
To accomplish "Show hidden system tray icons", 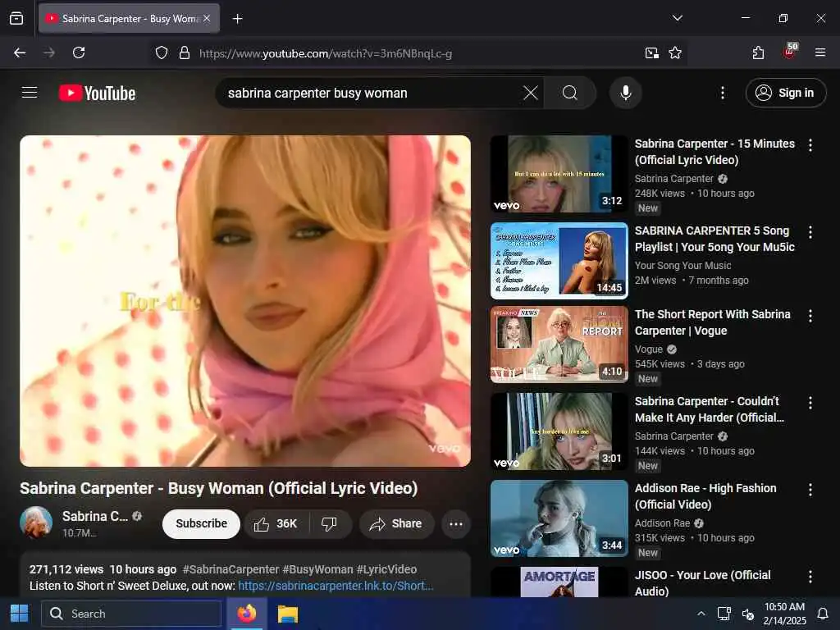I will coord(701,614).
